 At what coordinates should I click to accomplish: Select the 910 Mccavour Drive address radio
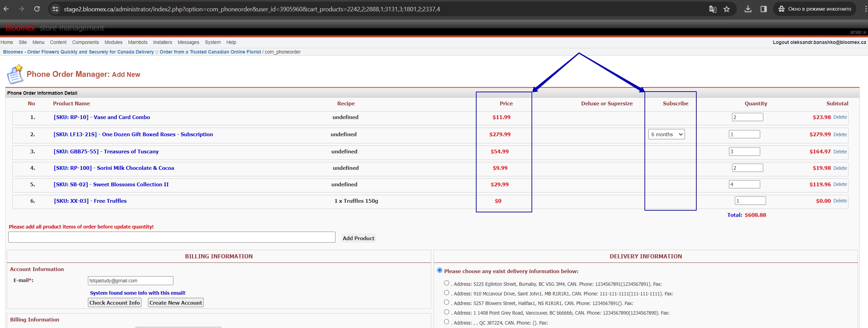(446, 293)
